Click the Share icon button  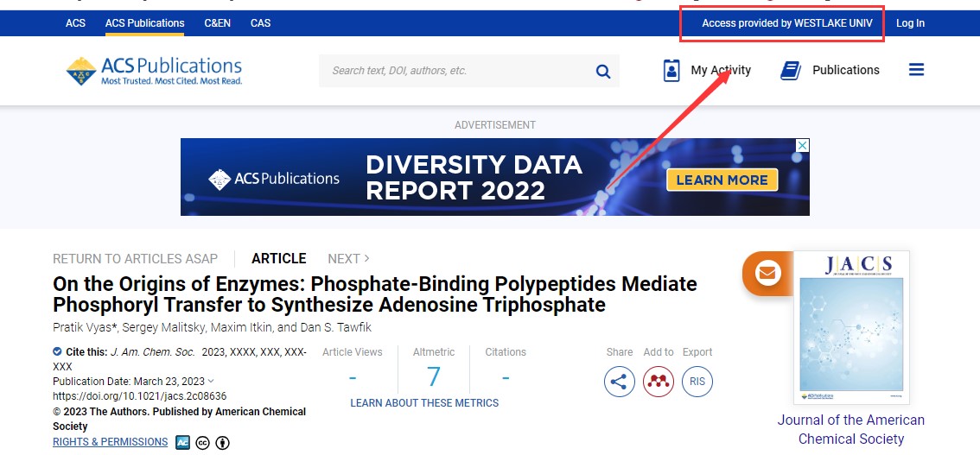619,382
